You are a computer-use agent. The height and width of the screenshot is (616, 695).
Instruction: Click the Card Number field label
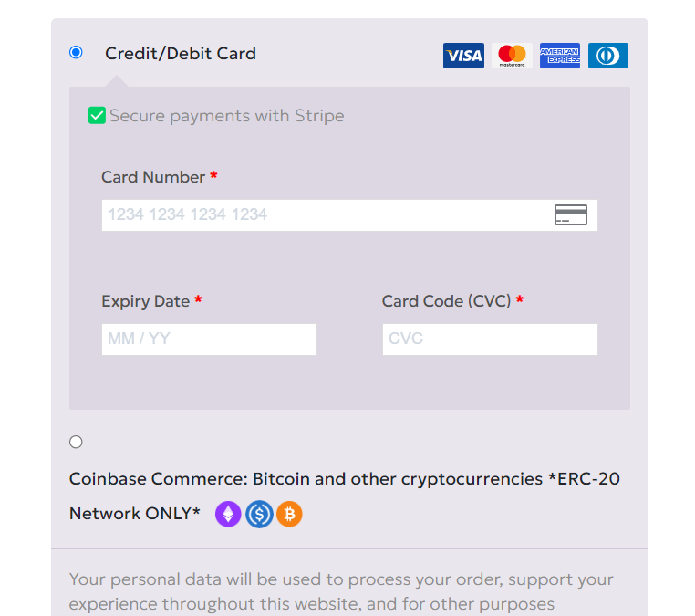(x=153, y=177)
